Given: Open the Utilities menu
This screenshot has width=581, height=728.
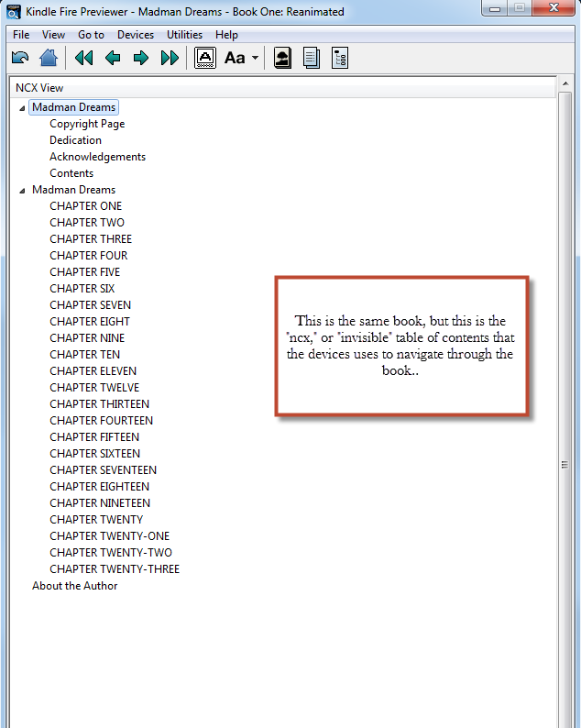Looking at the screenshot, I should pyautogui.click(x=184, y=35).
